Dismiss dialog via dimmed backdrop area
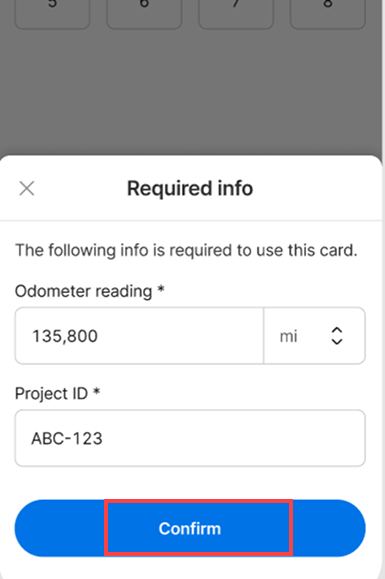Viewport: 385px width, 579px height. pyautogui.click(x=190, y=92)
